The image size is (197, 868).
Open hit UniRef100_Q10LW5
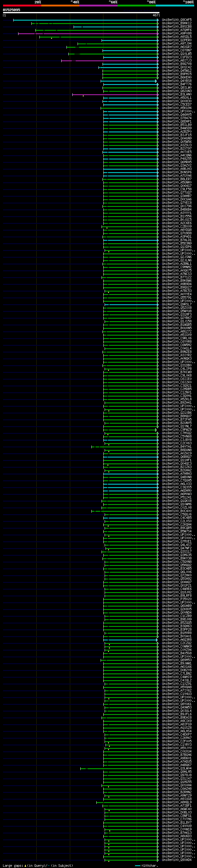[x=177, y=54]
